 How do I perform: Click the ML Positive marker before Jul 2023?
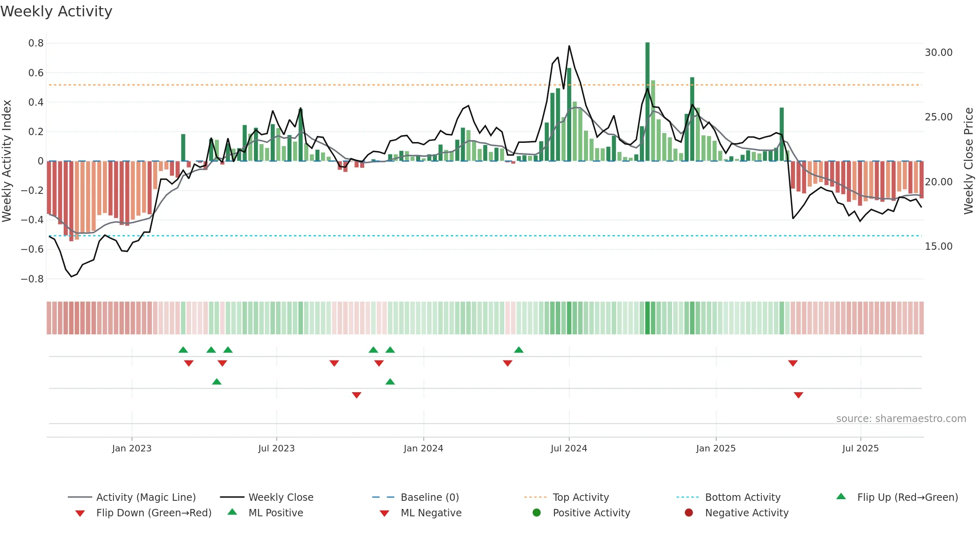217,382
